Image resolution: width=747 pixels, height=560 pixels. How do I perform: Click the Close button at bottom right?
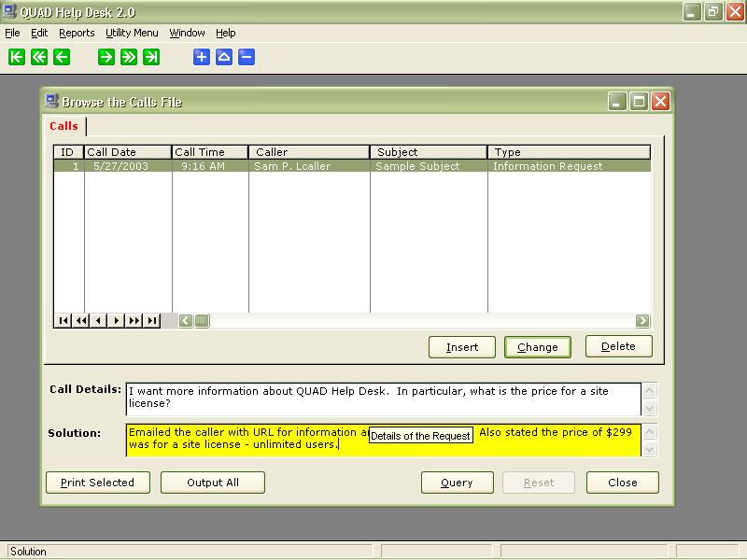(x=623, y=483)
